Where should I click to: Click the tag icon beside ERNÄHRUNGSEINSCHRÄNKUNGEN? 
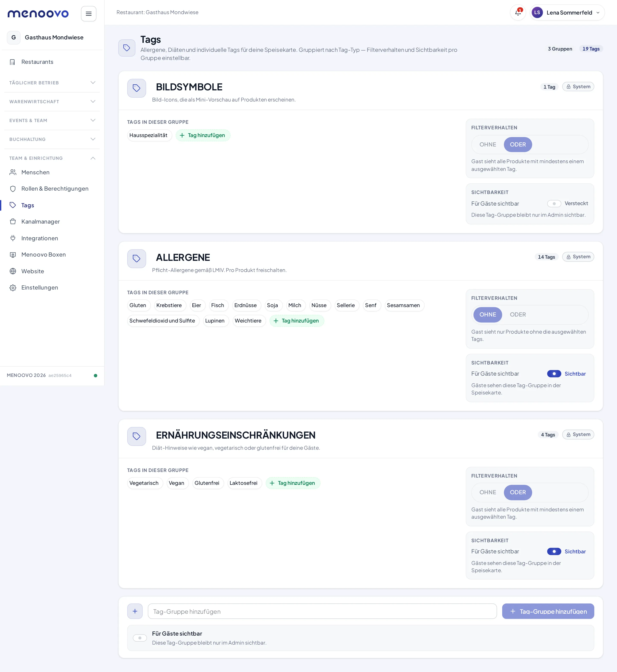click(x=136, y=436)
